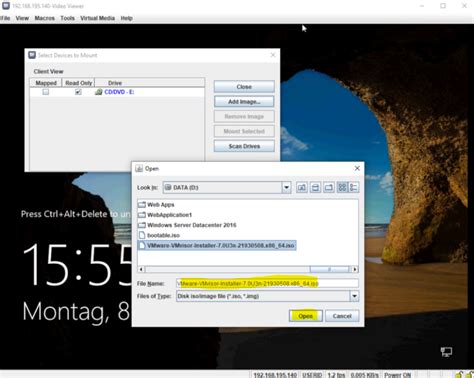
Task: Click the Web Apps folder icon
Action: coord(142,205)
